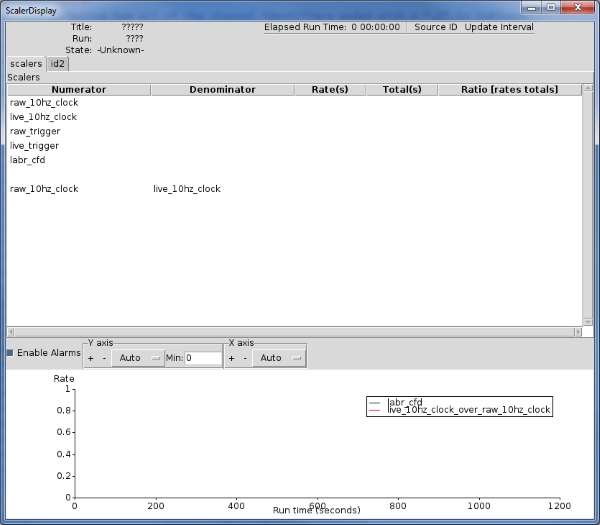Click X axis minus zoom button
Image resolution: width=600 pixels, height=525 pixels.
click(x=245, y=358)
